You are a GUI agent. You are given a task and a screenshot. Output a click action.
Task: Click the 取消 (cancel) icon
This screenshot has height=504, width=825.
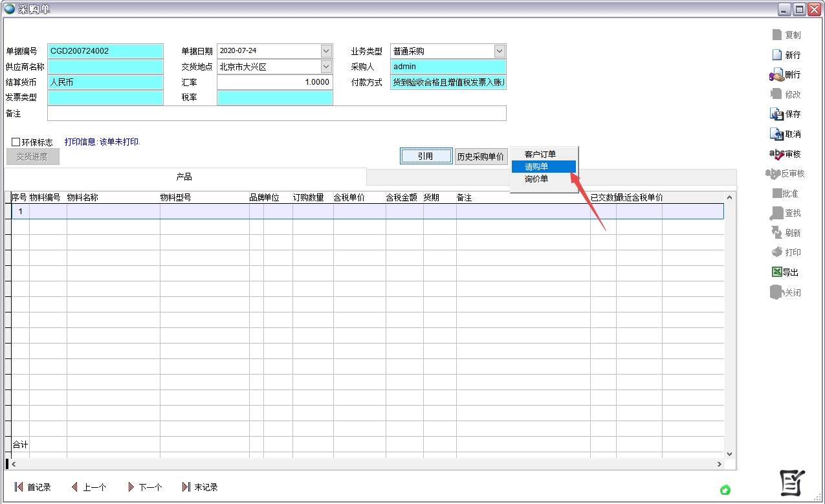click(x=776, y=135)
